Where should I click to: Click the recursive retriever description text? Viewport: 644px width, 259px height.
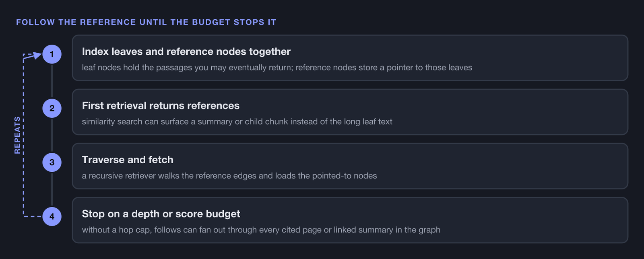229,176
